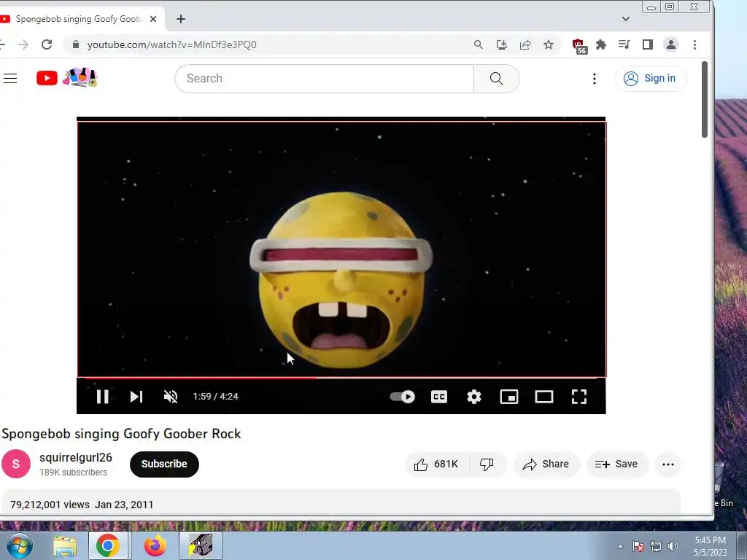Open YouTube settings three-dot menu
The height and width of the screenshot is (560, 747).
tap(594, 79)
